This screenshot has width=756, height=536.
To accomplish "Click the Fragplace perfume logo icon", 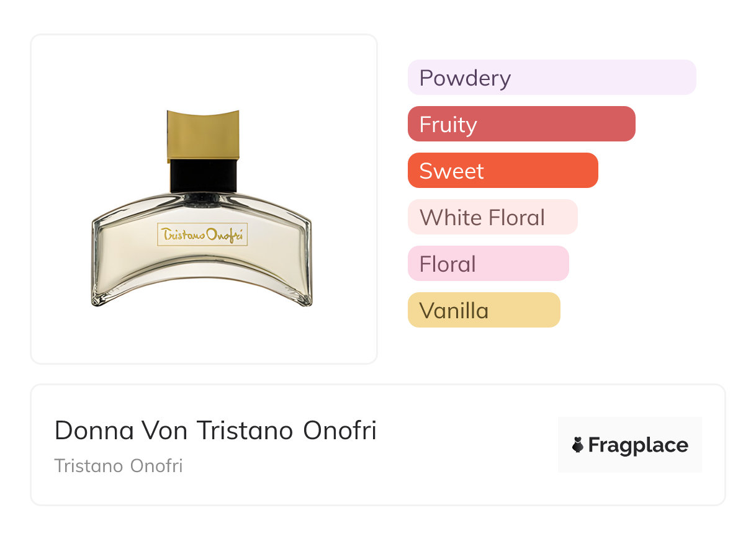I will coord(578,445).
